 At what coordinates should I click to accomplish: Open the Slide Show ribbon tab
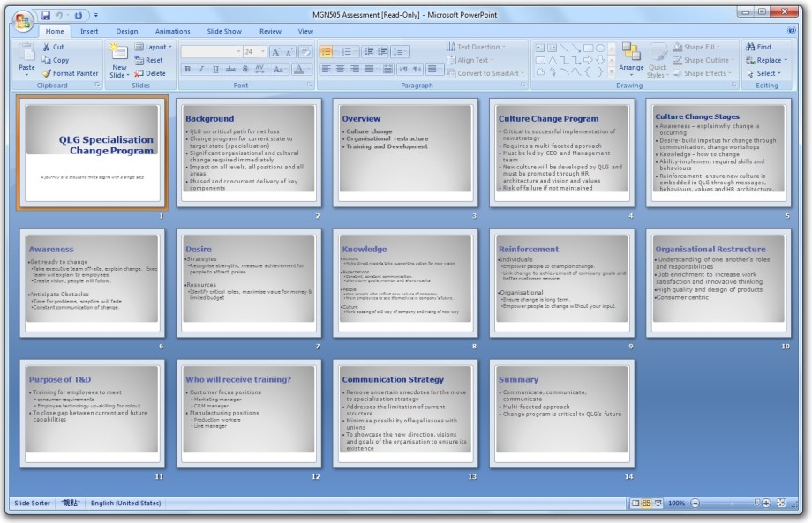[x=224, y=31]
